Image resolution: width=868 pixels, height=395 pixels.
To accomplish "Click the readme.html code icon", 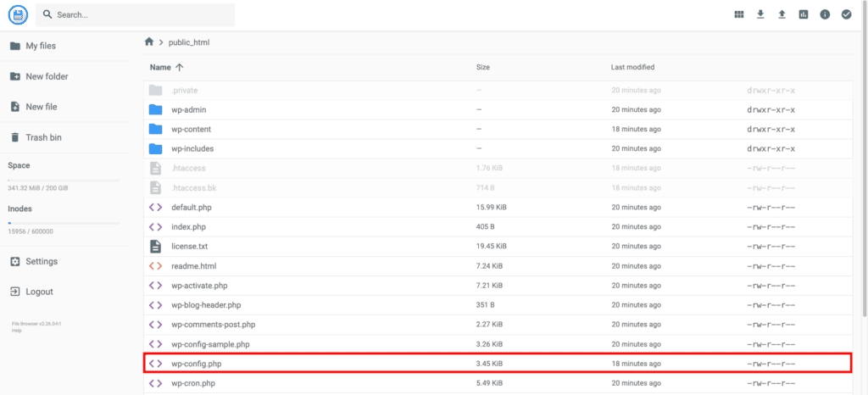I will point(156,266).
